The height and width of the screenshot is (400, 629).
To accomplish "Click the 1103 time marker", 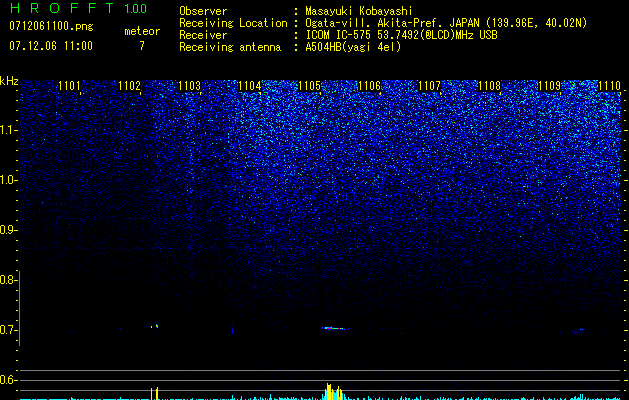I will coord(189,86).
